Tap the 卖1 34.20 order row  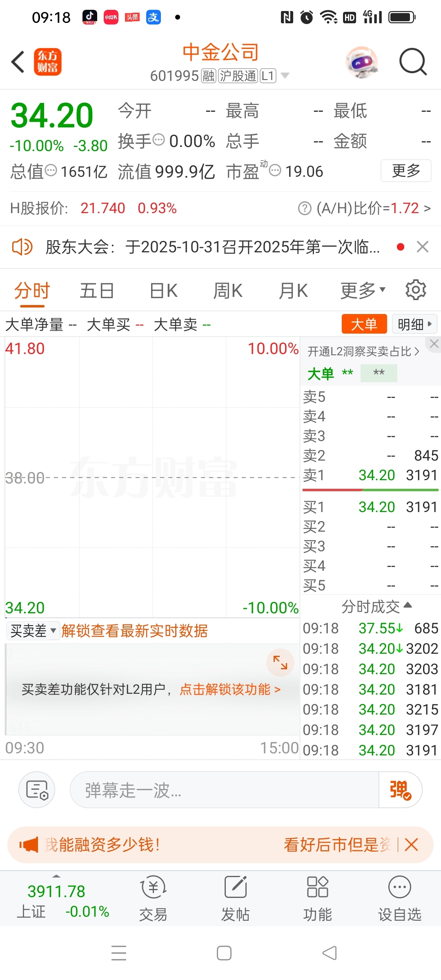(370, 475)
